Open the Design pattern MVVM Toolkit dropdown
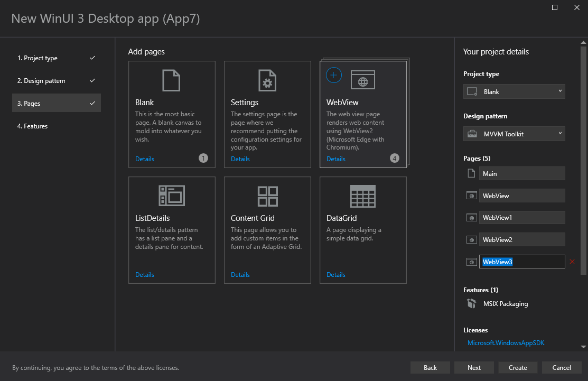The height and width of the screenshot is (381, 588). [514, 134]
